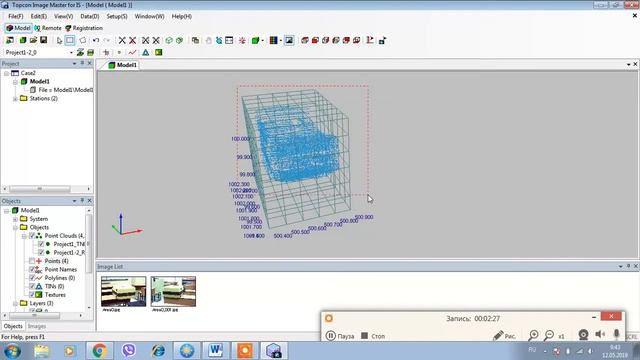Toggle the Textures checkbox

tap(32, 295)
